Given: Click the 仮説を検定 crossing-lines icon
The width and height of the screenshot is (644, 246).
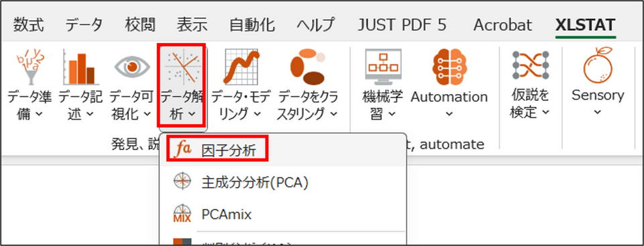Looking at the screenshot, I should (530, 65).
